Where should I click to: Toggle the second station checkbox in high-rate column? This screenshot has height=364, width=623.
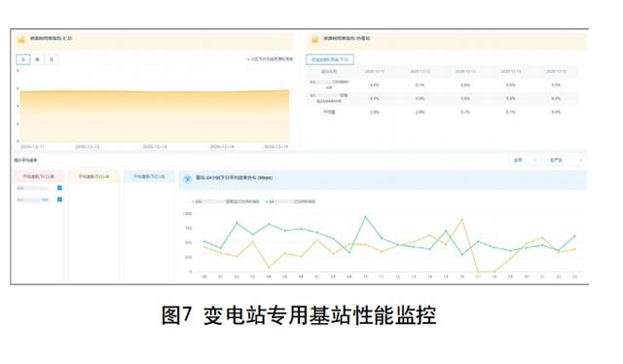59,200
